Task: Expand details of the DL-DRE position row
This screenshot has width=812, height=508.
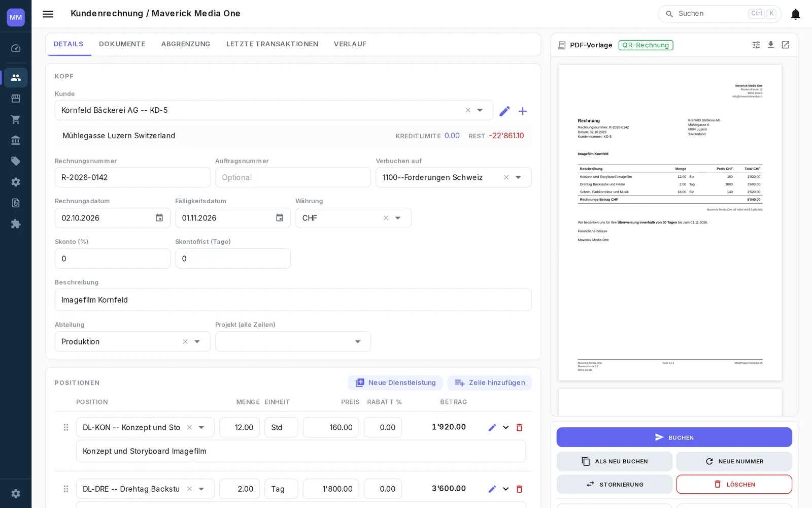Action: 505,489
